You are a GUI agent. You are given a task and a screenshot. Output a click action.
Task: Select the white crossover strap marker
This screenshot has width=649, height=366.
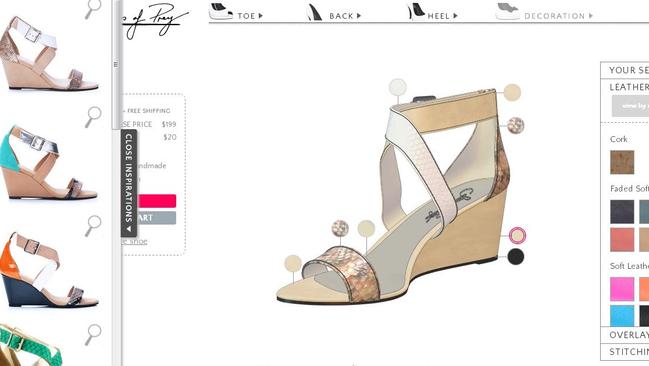click(398, 87)
